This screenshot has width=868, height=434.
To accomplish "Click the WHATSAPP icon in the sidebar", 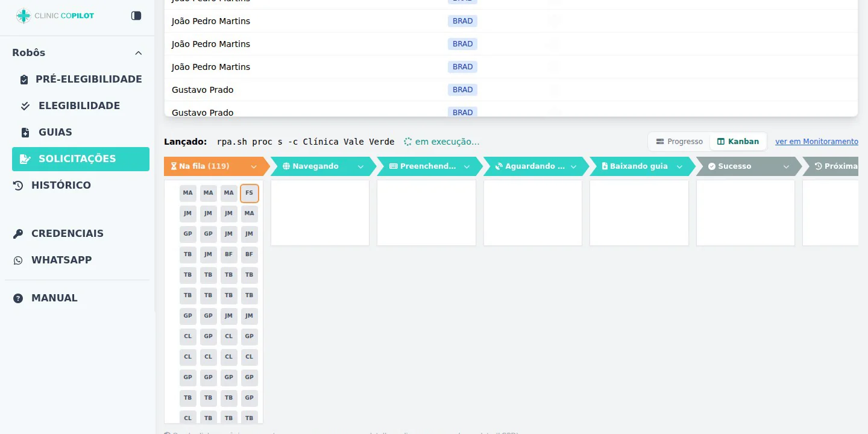I will coord(18,260).
